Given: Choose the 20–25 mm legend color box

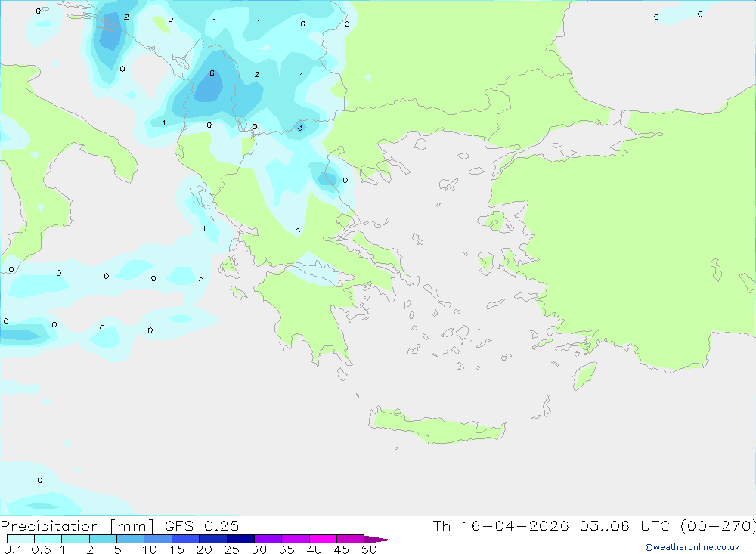Looking at the screenshot, I should [x=213, y=539].
